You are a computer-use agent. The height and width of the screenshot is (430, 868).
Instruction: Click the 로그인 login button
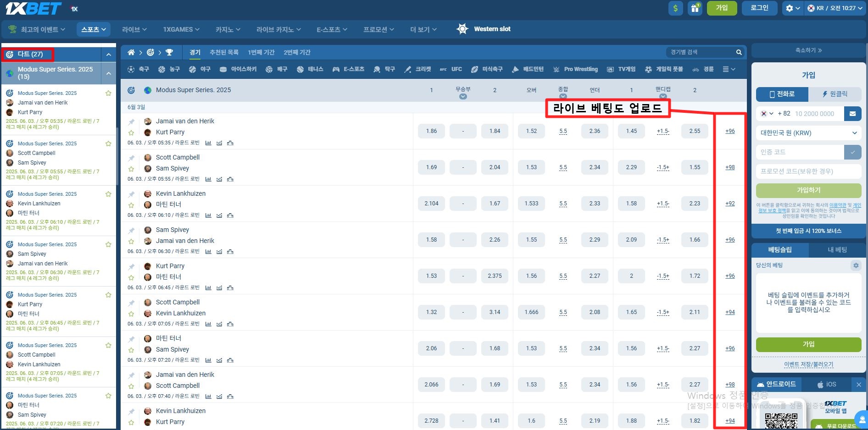click(760, 8)
